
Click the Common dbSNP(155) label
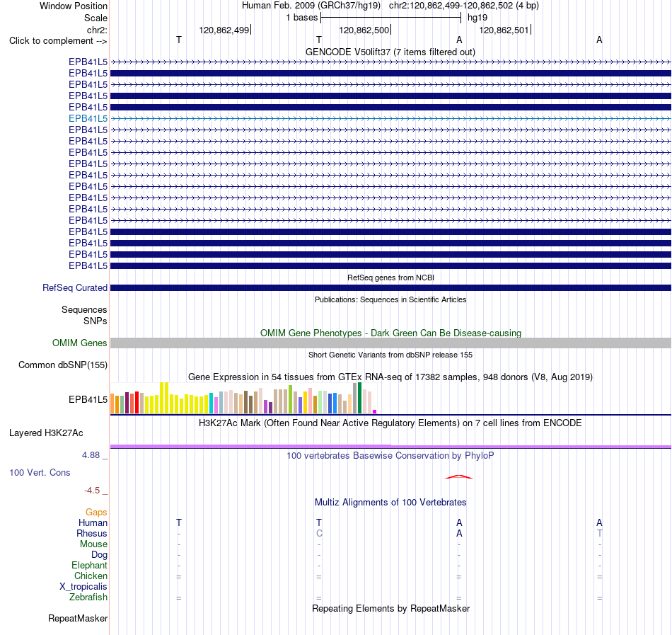pyautogui.click(x=62, y=365)
